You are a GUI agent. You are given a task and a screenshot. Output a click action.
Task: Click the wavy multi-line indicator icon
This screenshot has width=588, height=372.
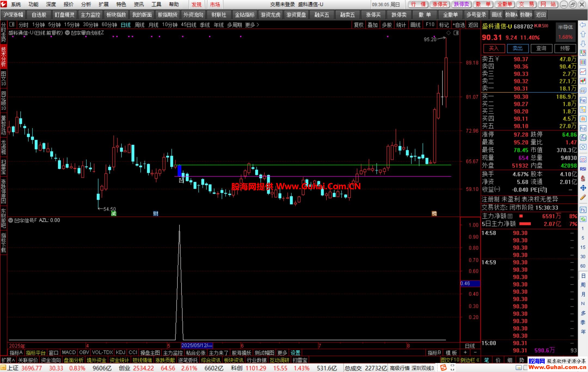[x=583, y=159]
